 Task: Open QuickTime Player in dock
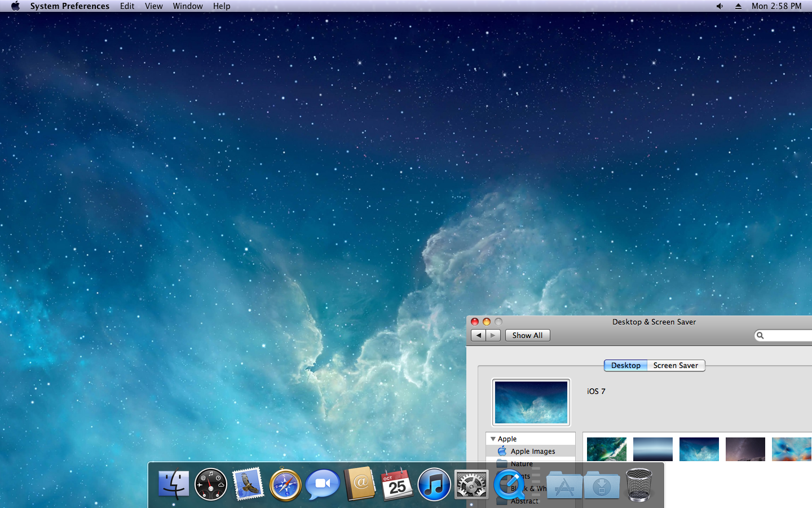click(509, 484)
